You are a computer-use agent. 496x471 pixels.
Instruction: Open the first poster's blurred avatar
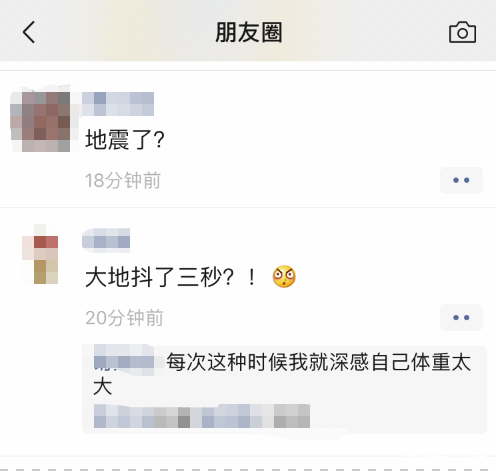click(x=41, y=120)
